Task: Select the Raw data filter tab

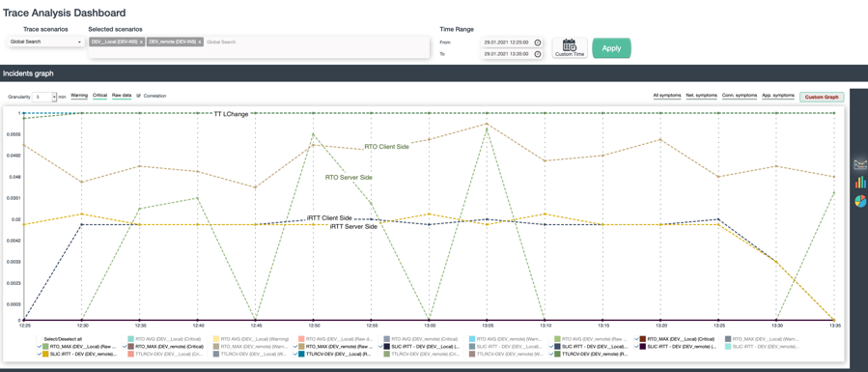Action: tap(122, 96)
